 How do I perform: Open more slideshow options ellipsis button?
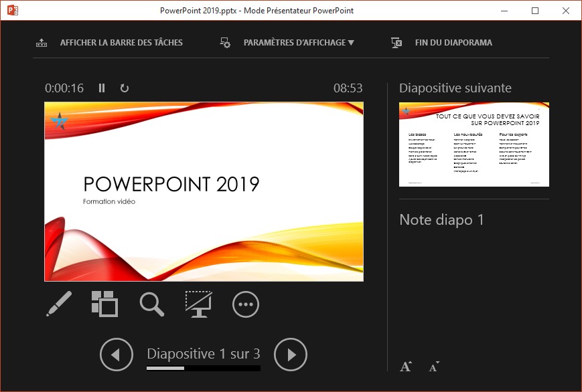point(245,304)
